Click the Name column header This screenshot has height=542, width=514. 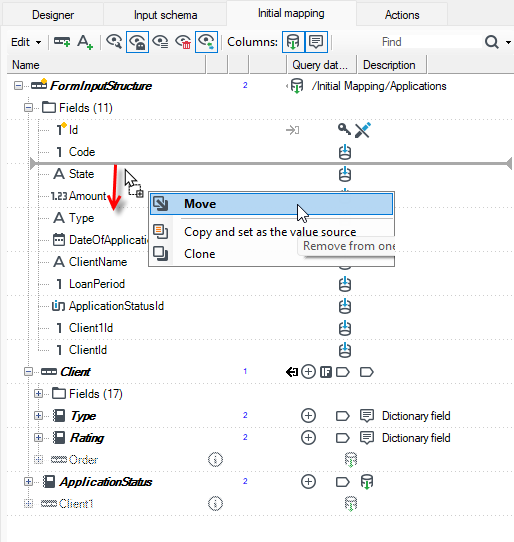click(x=106, y=65)
